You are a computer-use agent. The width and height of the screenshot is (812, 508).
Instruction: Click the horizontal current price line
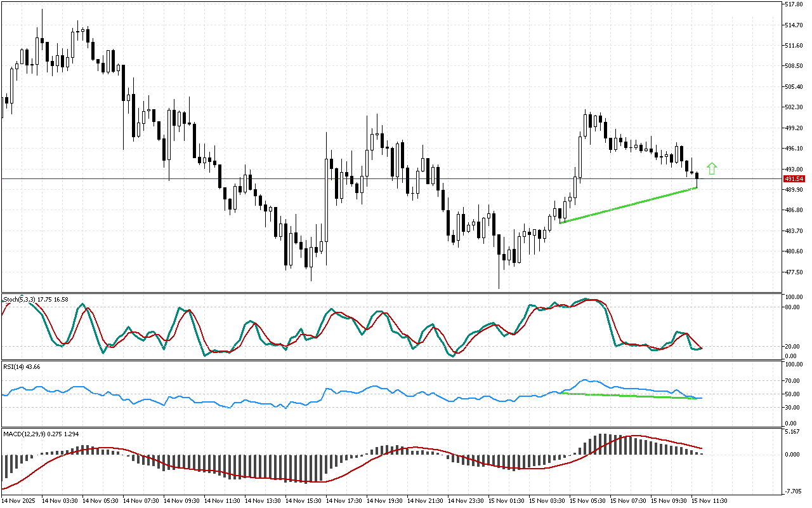coord(381,179)
